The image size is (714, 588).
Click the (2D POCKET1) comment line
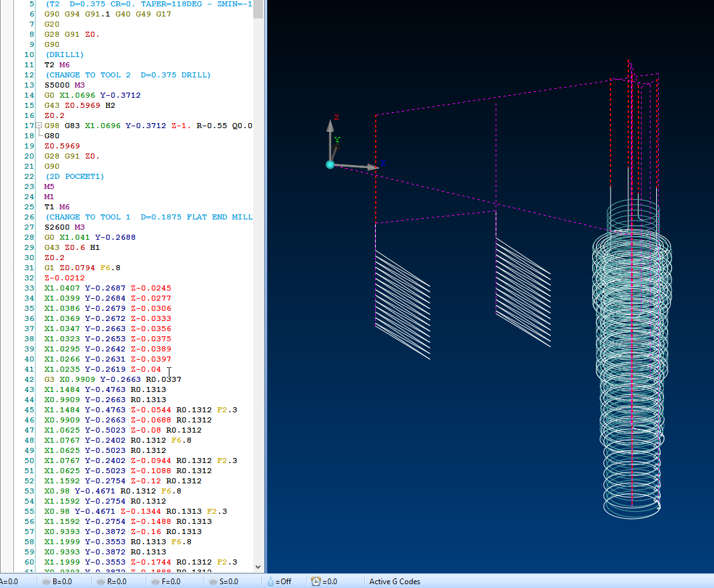pos(74,176)
